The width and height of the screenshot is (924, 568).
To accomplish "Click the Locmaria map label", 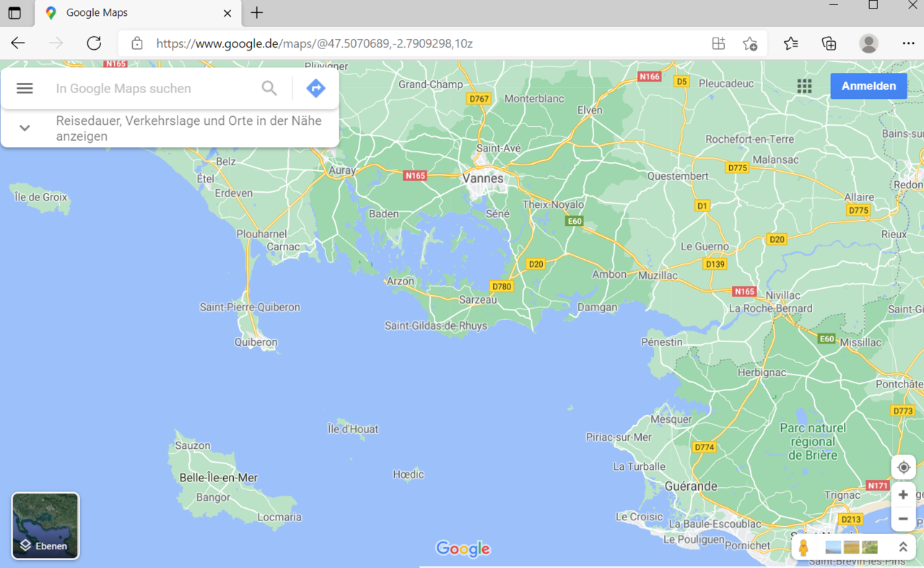I will point(279,517).
